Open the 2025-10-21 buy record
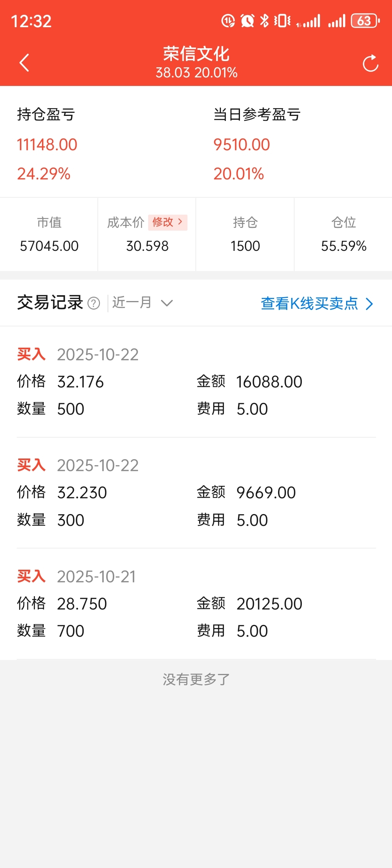The height and width of the screenshot is (868, 392). point(196,604)
